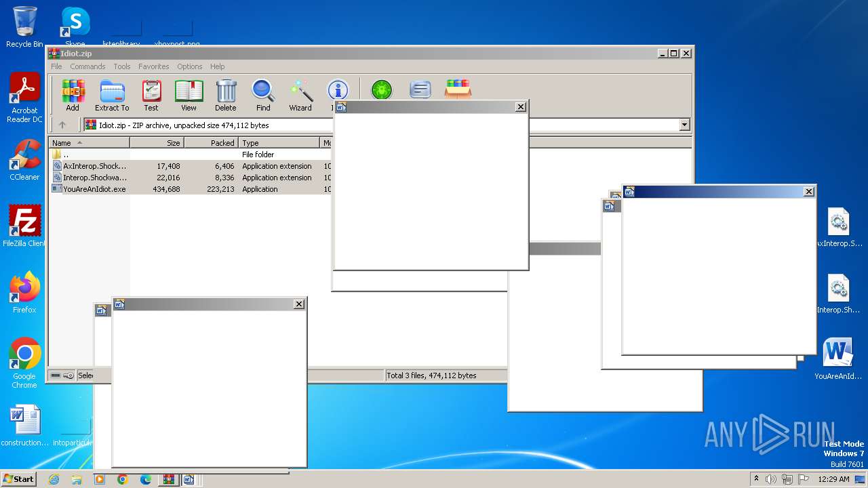This screenshot has height=488, width=868.
Task: Open Windows Media Player taskbar icon
Action: (x=100, y=479)
